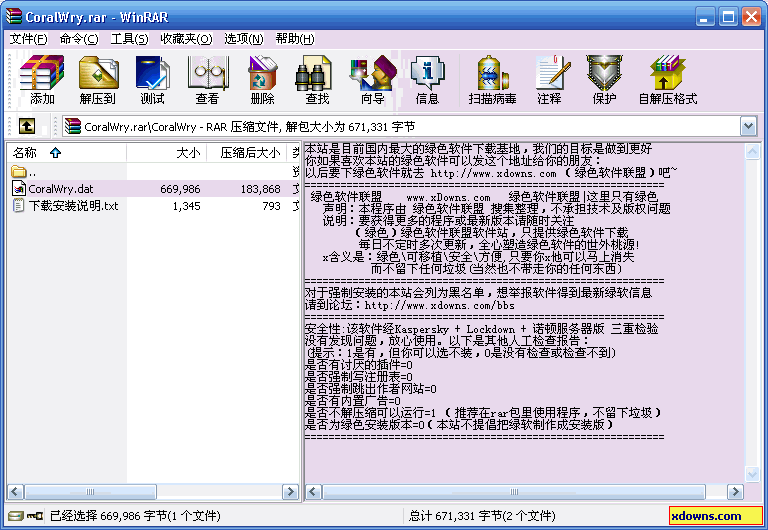Click file list horizontal scrollbar thumb

[90, 491]
